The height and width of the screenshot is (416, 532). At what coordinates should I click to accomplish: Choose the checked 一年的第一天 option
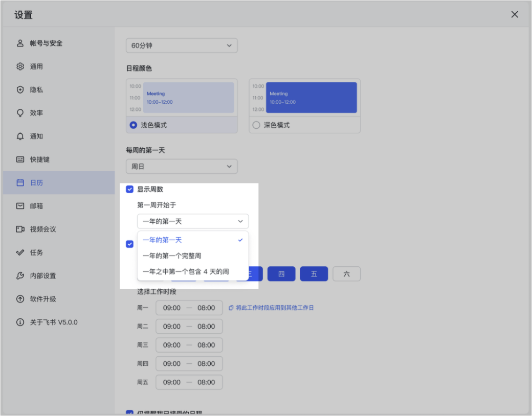click(193, 240)
